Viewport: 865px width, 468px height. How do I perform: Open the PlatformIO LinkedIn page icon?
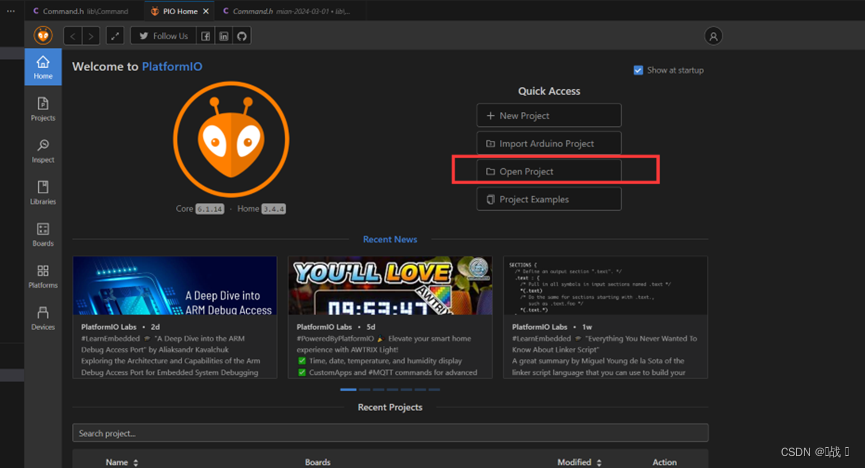click(x=223, y=36)
